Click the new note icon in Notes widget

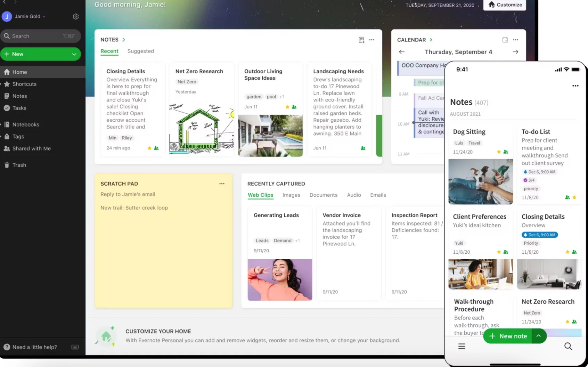pyautogui.click(x=361, y=40)
